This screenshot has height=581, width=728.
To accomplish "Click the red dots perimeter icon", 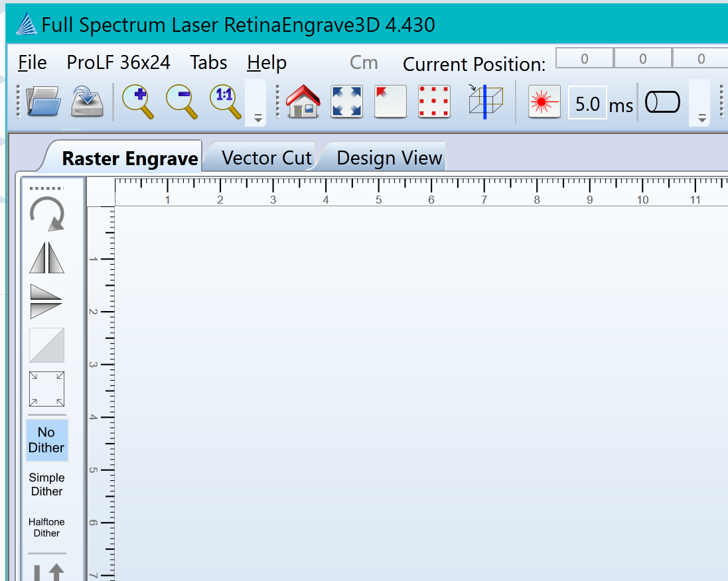I will coord(434,101).
